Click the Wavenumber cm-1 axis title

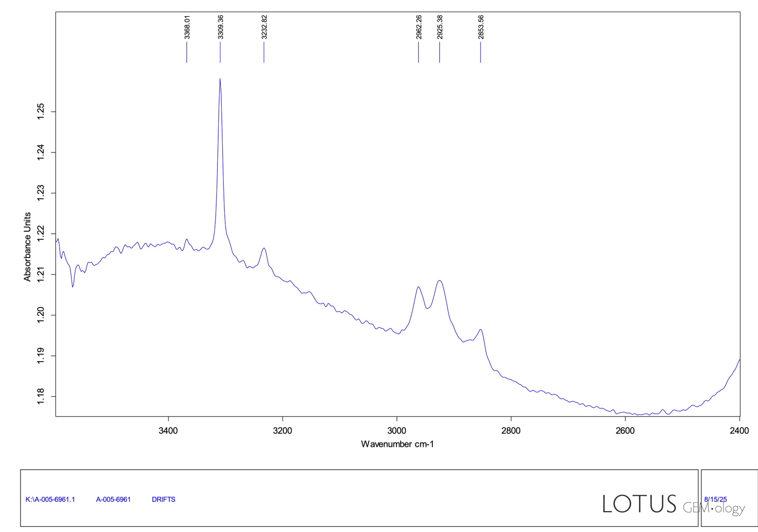tap(397, 444)
